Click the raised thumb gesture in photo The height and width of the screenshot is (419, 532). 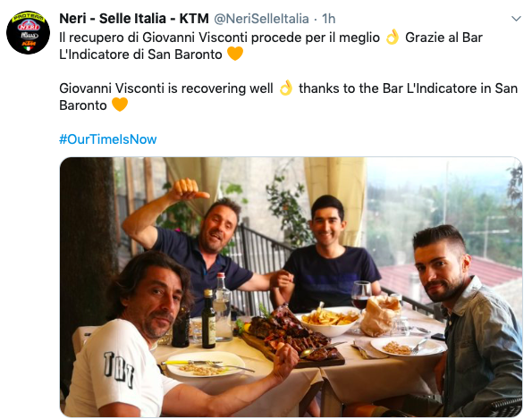tap(187, 189)
